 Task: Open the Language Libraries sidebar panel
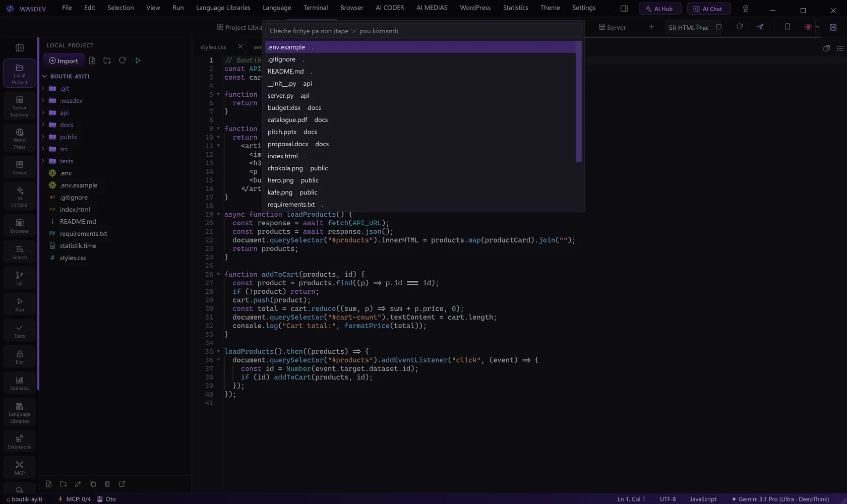pyautogui.click(x=19, y=413)
